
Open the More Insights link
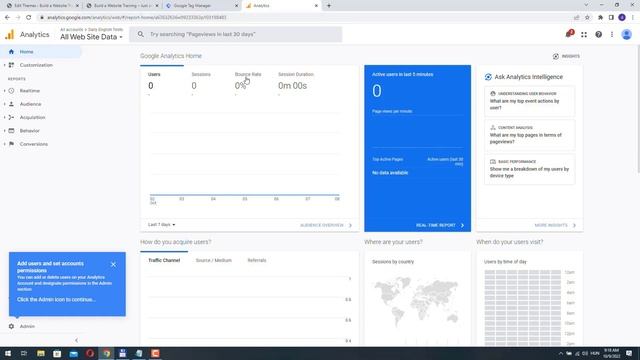click(x=555, y=225)
